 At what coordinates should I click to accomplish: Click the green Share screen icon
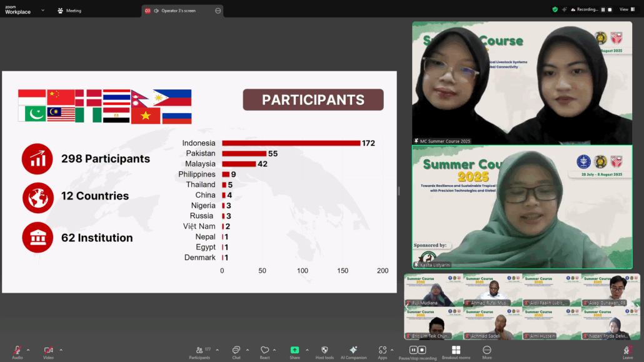pyautogui.click(x=294, y=351)
